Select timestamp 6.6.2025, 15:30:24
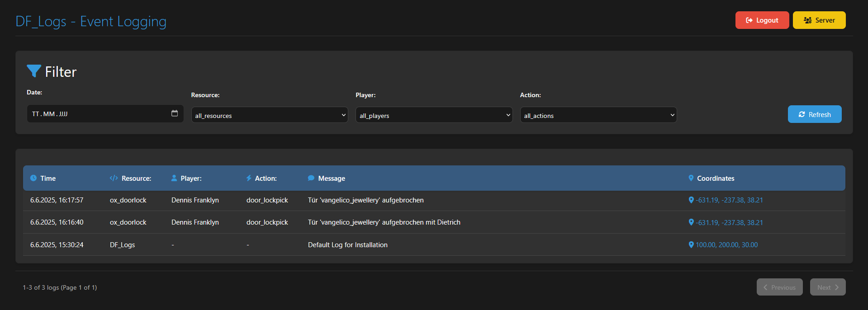Viewport: 868px width, 310px height. click(57, 245)
